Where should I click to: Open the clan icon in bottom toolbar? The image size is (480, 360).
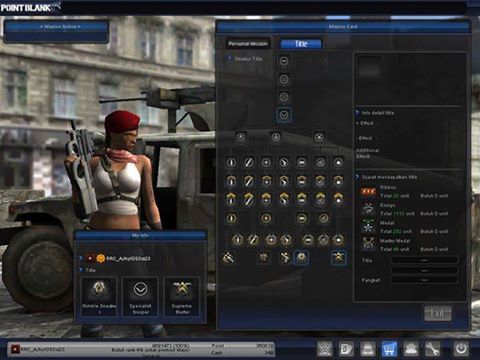[x=325, y=349]
